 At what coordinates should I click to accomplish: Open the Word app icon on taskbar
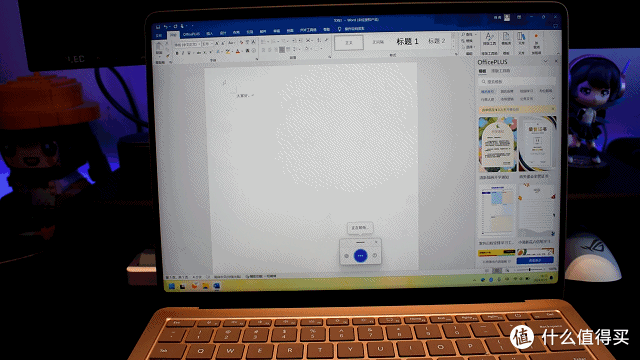[216, 286]
